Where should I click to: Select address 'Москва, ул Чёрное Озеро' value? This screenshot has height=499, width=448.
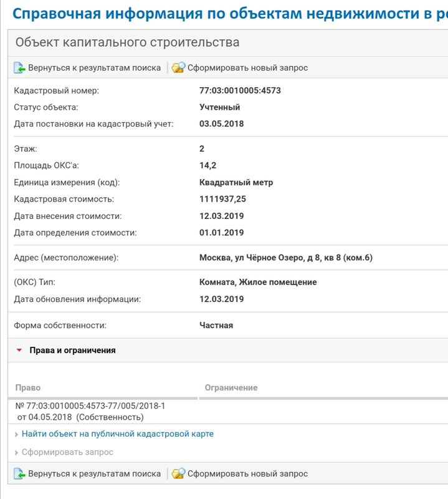pyautogui.click(x=286, y=258)
